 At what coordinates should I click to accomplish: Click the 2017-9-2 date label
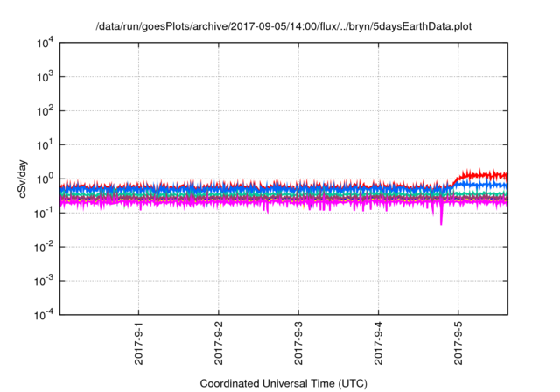click(x=219, y=343)
